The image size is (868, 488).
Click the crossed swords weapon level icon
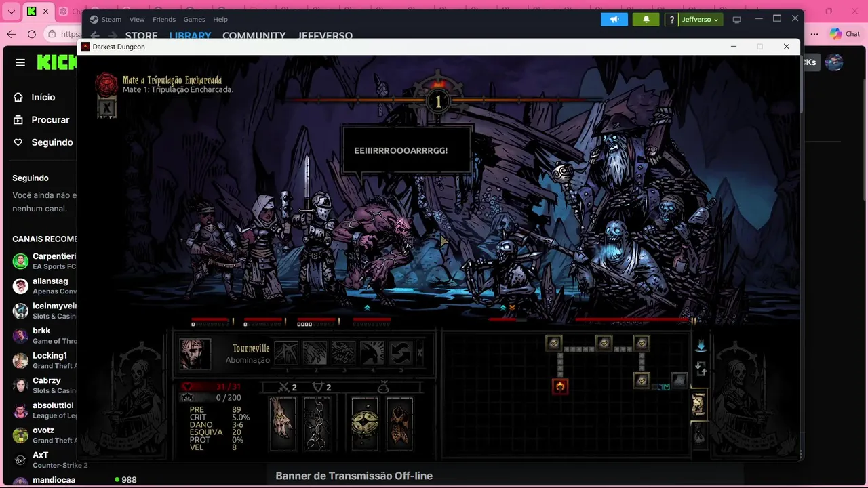(285, 387)
